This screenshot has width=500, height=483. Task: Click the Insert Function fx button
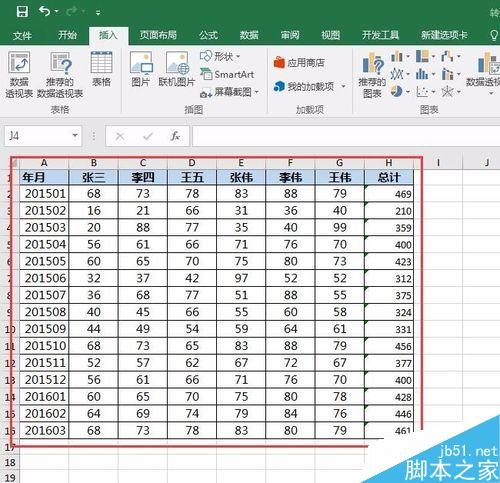(x=175, y=136)
